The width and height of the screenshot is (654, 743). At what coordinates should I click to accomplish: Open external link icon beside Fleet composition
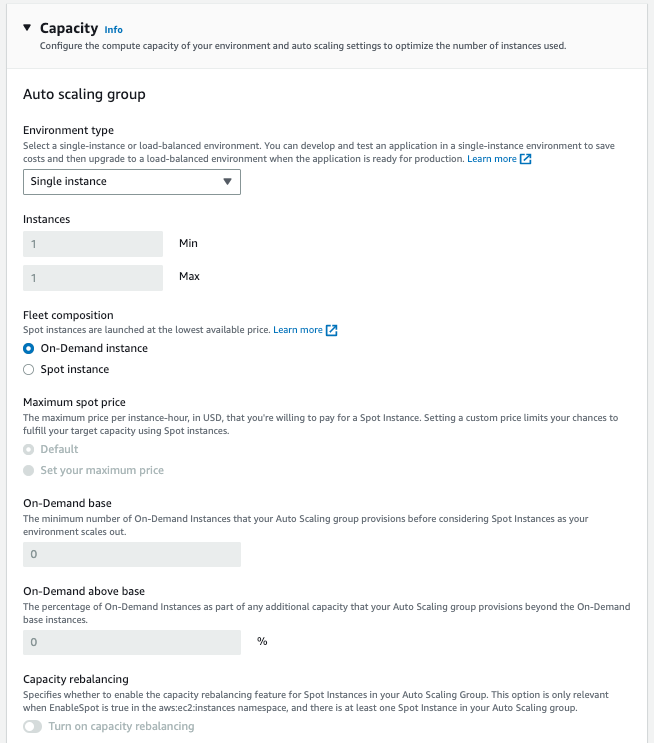(x=332, y=331)
